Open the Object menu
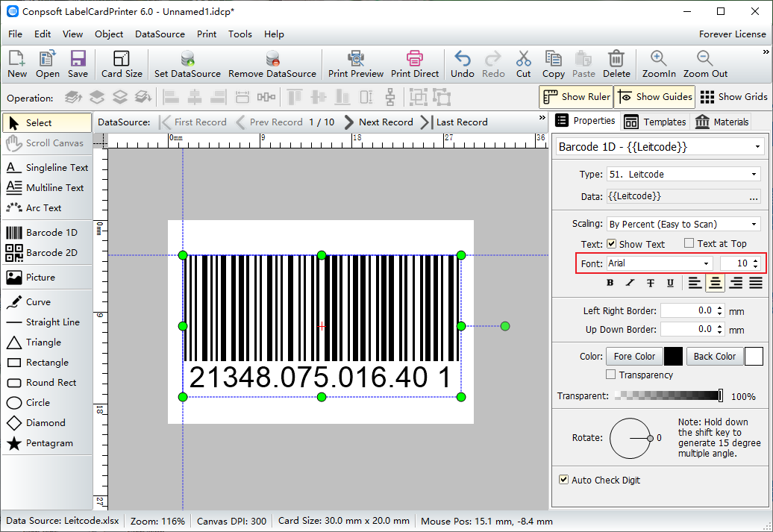 pos(109,34)
